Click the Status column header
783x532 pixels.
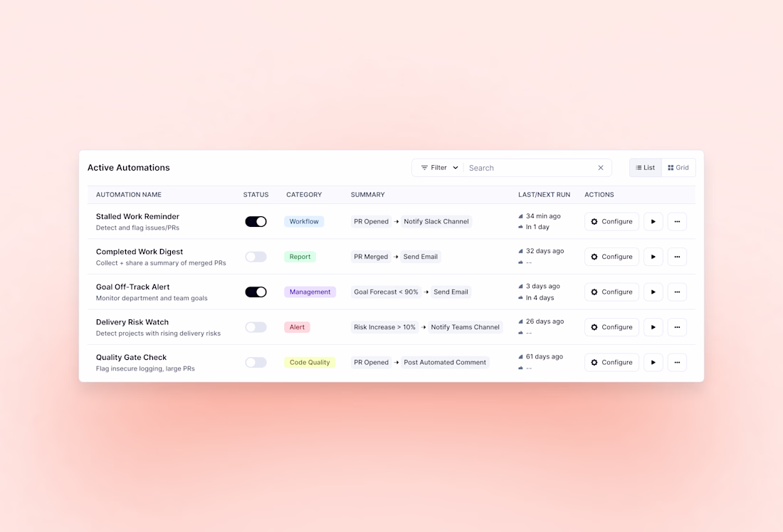pos(256,195)
